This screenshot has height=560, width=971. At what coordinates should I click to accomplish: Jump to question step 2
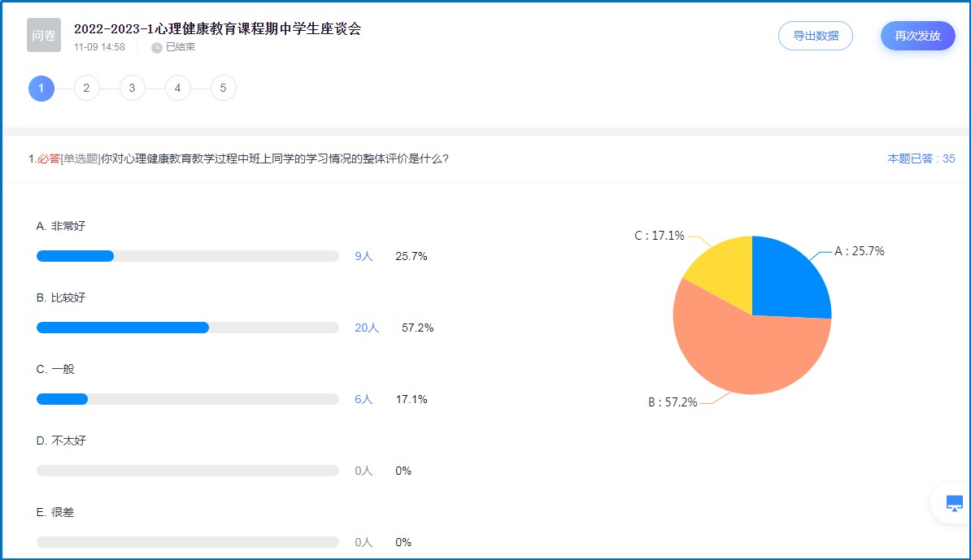coord(86,88)
